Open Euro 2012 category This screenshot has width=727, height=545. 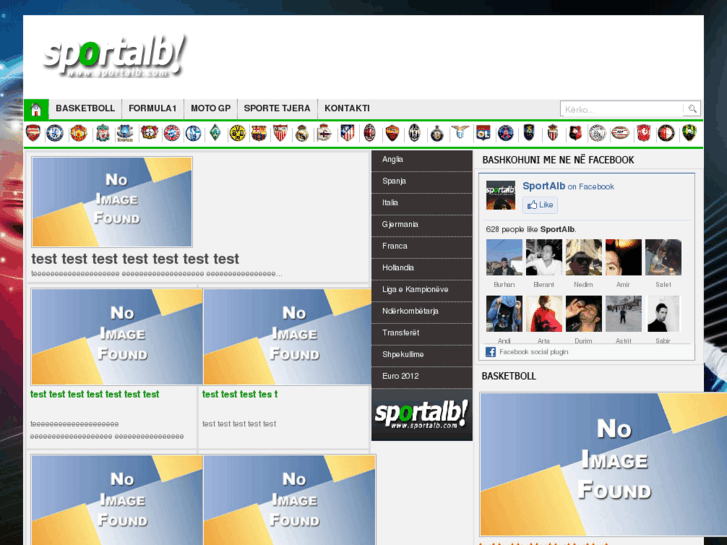tap(422, 376)
